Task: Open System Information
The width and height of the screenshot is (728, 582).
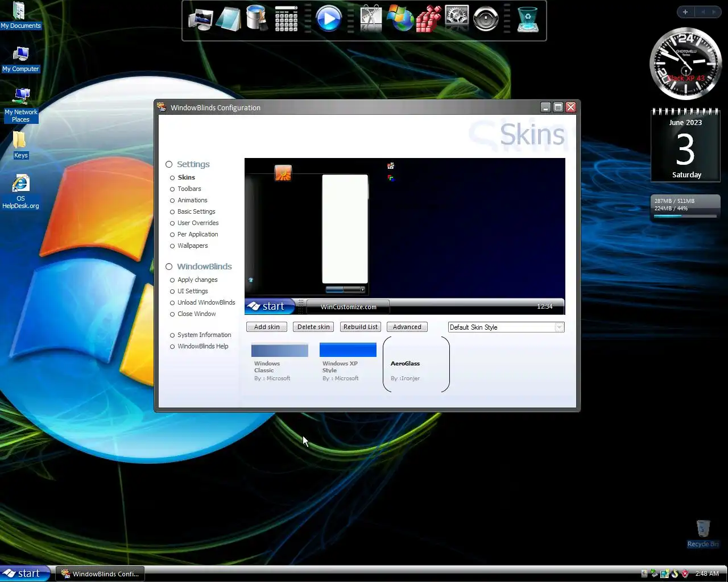Action: pyautogui.click(x=204, y=335)
